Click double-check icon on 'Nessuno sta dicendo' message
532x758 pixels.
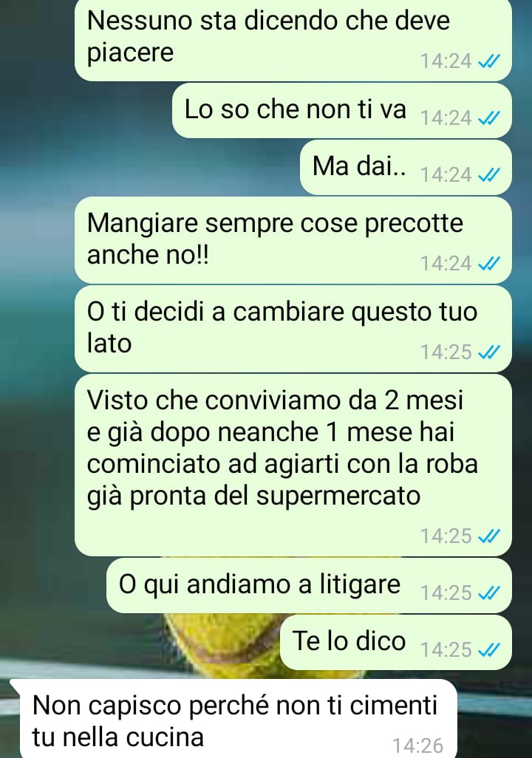[488, 61]
